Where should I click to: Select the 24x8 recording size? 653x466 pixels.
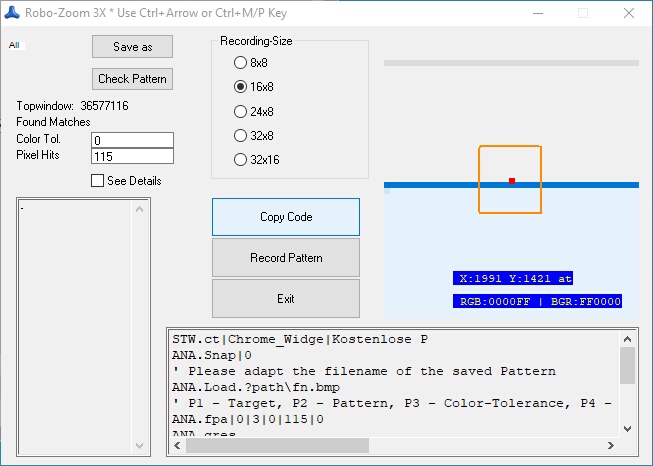[x=240, y=111]
